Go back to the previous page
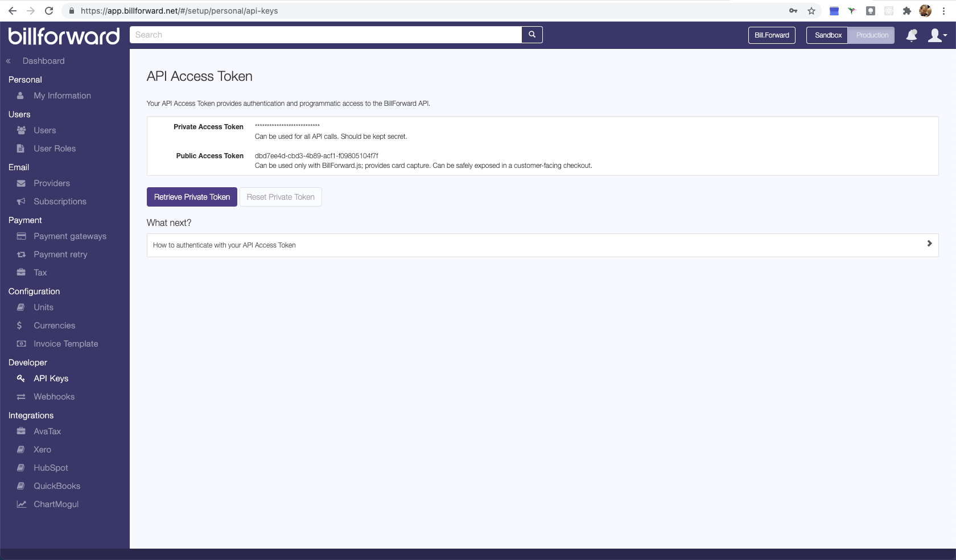Viewport: 956px width, 560px height. (x=13, y=11)
